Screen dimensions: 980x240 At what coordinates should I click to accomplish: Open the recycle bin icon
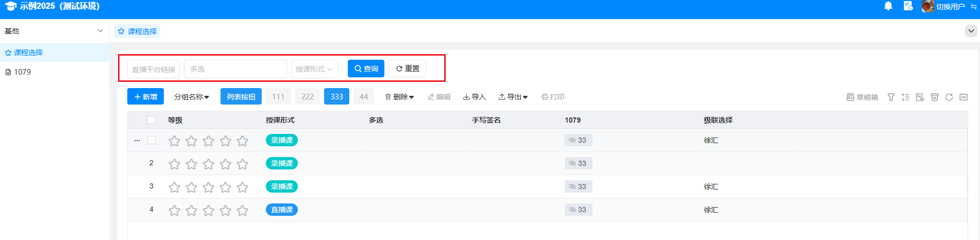[x=935, y=97]
